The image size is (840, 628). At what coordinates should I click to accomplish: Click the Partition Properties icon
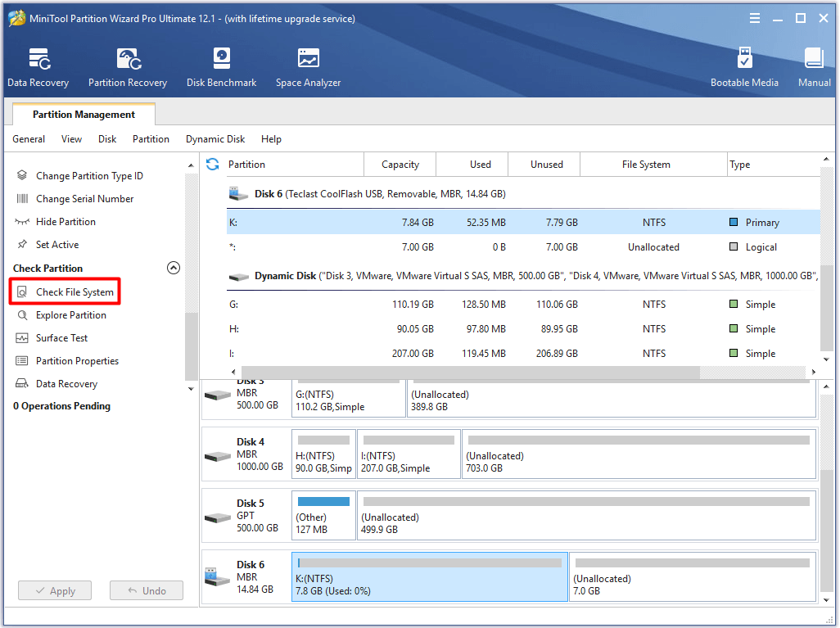22,360
